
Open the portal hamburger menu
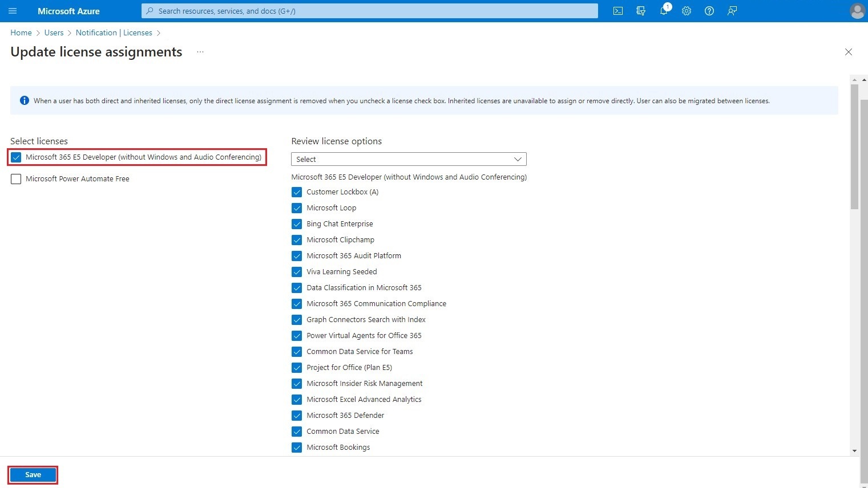coord(13,11)
